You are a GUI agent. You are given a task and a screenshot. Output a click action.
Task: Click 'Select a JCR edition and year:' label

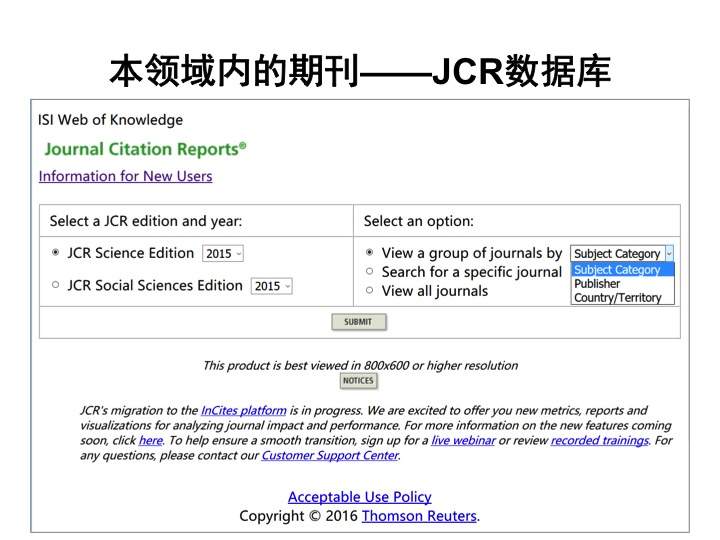click(x=146, y=221)
